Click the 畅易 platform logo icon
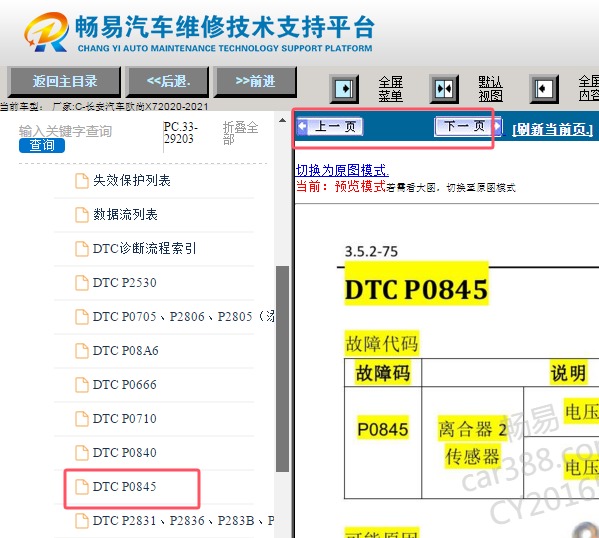The image size is (599, 538). click(46, 32)
